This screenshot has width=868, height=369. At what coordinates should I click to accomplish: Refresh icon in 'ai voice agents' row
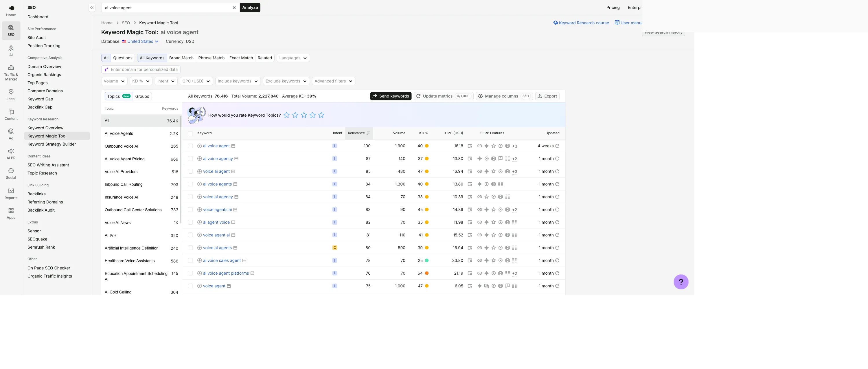pos(557,184)
